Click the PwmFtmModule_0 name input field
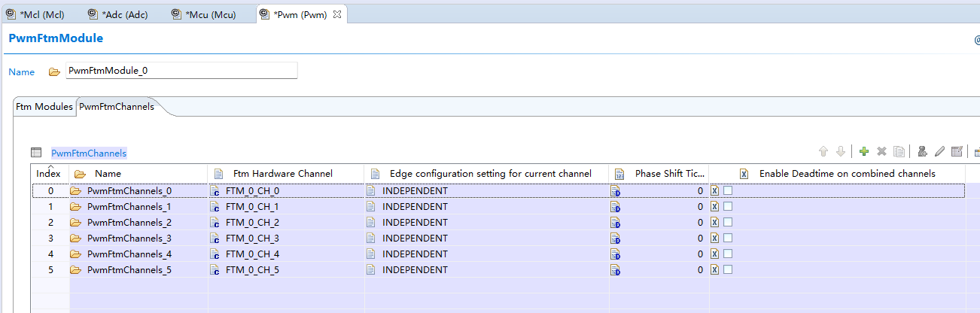The image size is (980, 313). tap(181, 71)
